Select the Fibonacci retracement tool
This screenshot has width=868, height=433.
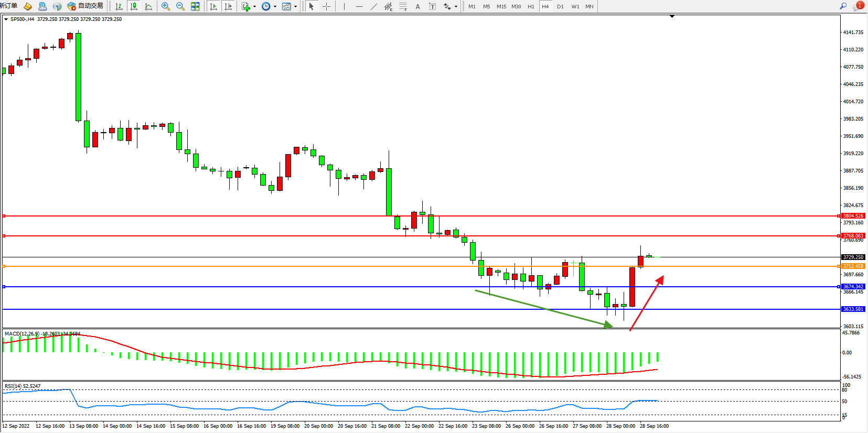pyautogui.click(x=403, y=6)
